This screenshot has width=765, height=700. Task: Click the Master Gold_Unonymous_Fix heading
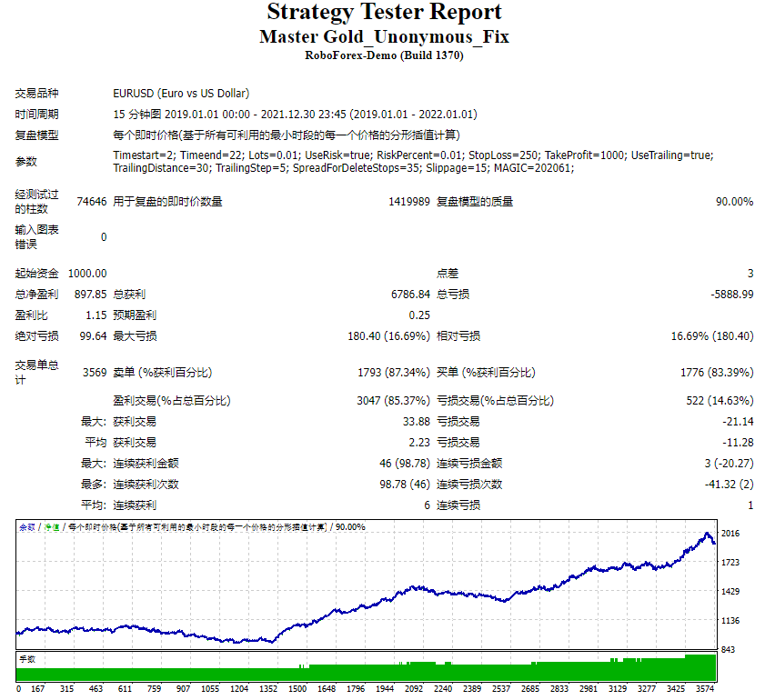[x=384, y=37]
